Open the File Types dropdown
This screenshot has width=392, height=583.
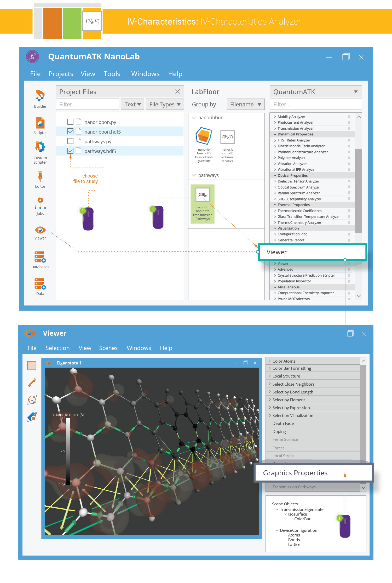coord(165,104)
